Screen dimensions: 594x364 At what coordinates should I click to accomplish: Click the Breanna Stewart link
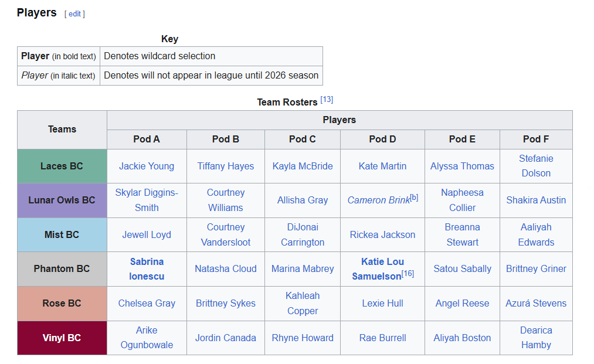point(462,234)
